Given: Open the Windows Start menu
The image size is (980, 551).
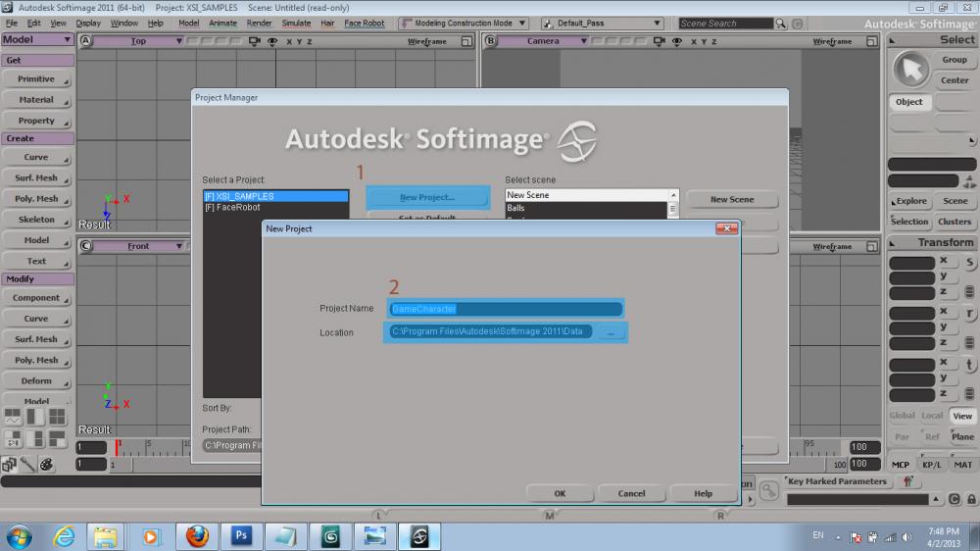Looking at the screenshot, I should [20, 537].
